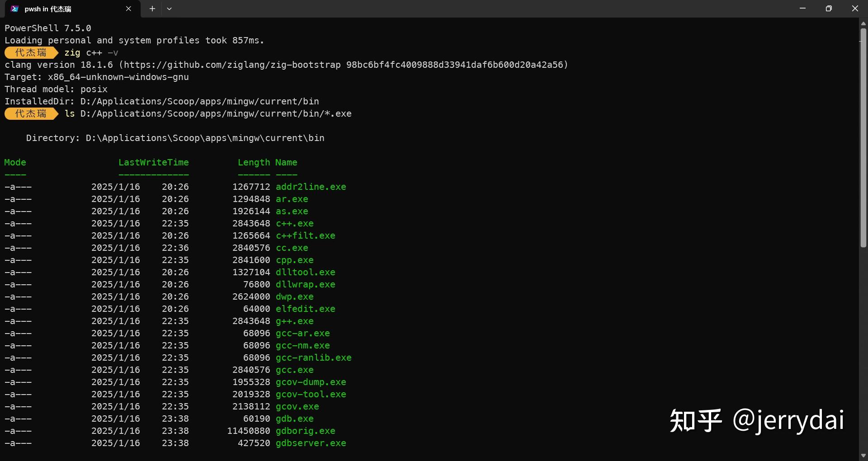Close the pwsh terminal tab
This screenshot has width=868, height=461.
pos(128,9)
